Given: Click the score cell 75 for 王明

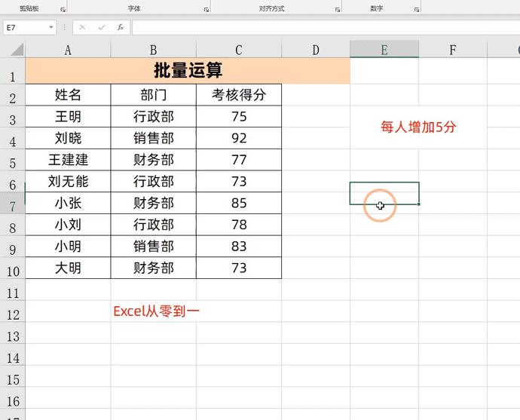Looking at the screenshot, I should pos(239,116).
